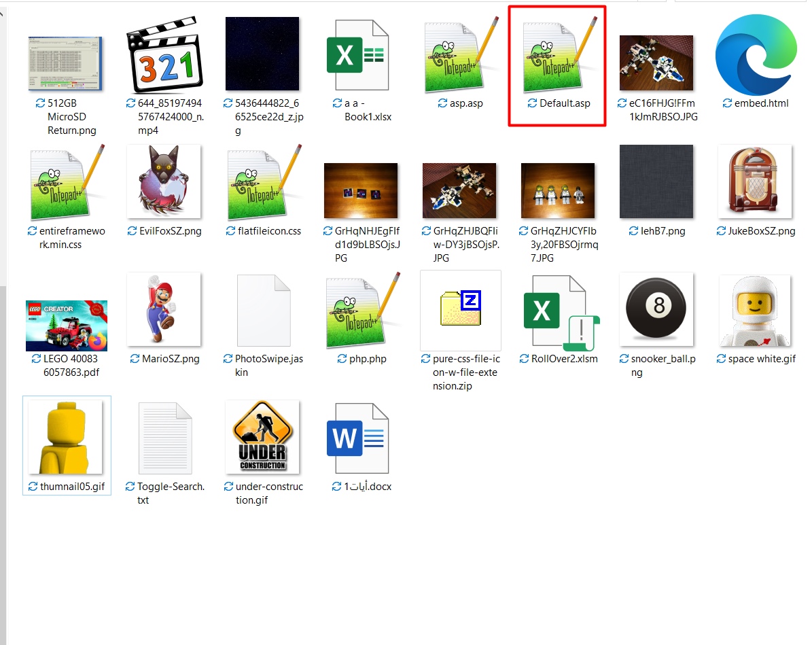Viewport: 812px width, 645px height.
Task: Click the 644_85197494 mp4 video file icon
Action: point(164,55)
